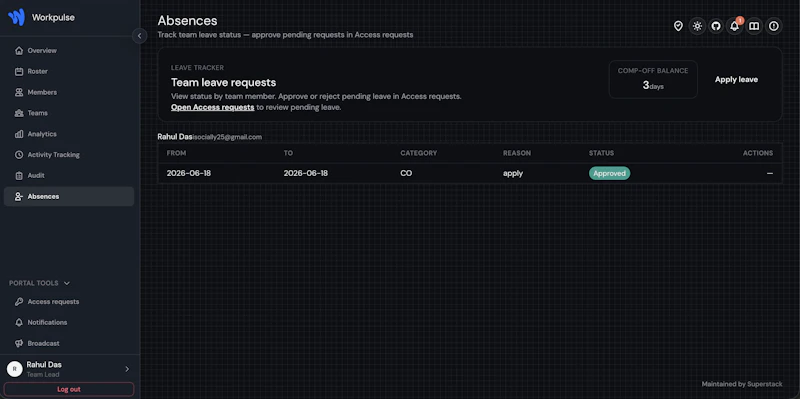The width and height of the screenshot is (800, 399).
Task: Click the Log out button
Action: (69, 389)
